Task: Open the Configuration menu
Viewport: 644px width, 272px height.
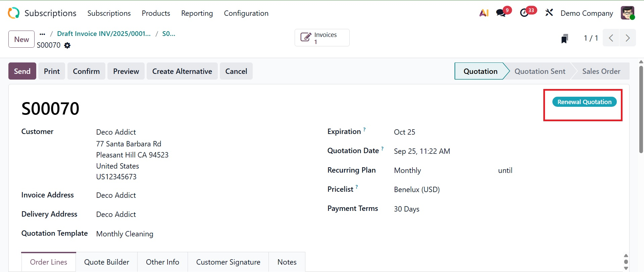Action: [x=246, y=13]
